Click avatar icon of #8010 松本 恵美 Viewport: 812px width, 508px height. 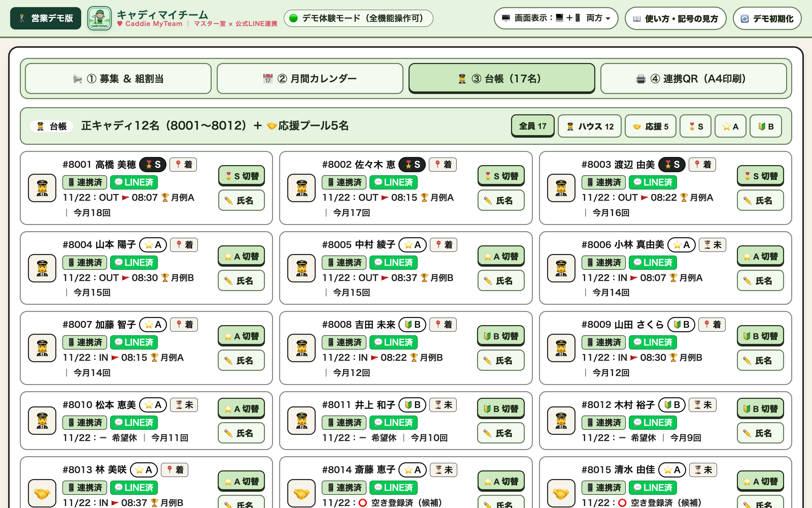(42, 421)
